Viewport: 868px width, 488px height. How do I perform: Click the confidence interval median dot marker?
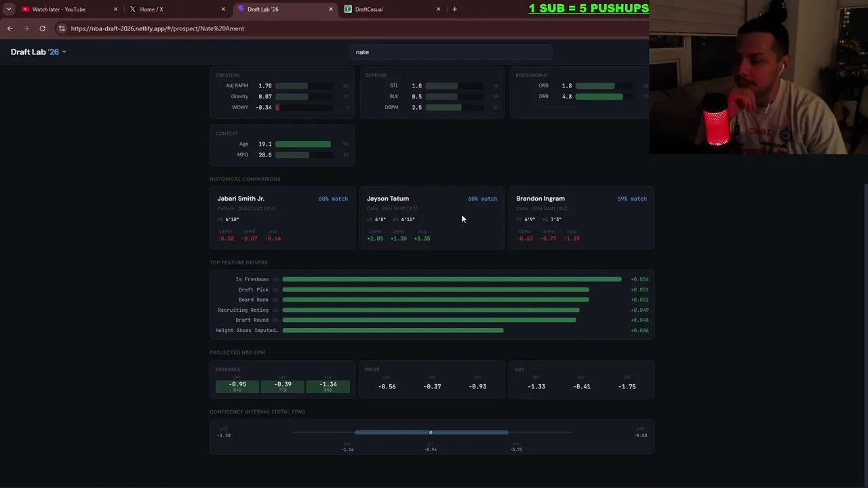point(431,432)
